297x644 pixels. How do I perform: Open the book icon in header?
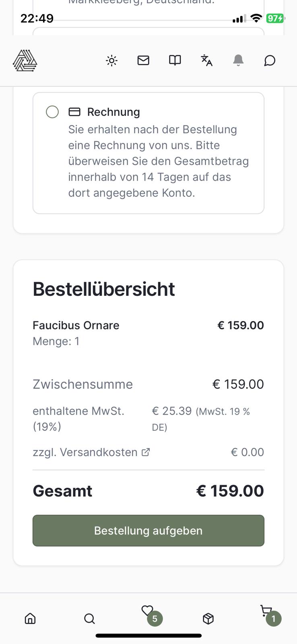175,60
